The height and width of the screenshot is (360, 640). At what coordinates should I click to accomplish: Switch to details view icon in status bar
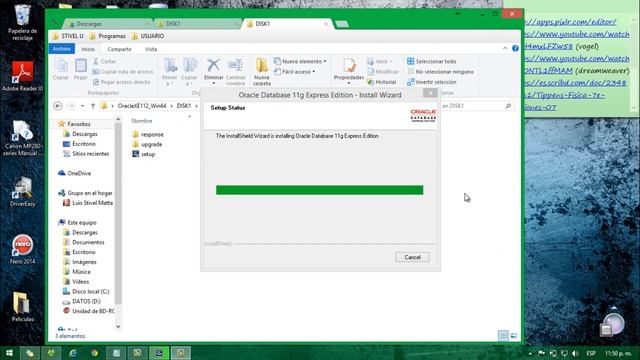[503, 336]
